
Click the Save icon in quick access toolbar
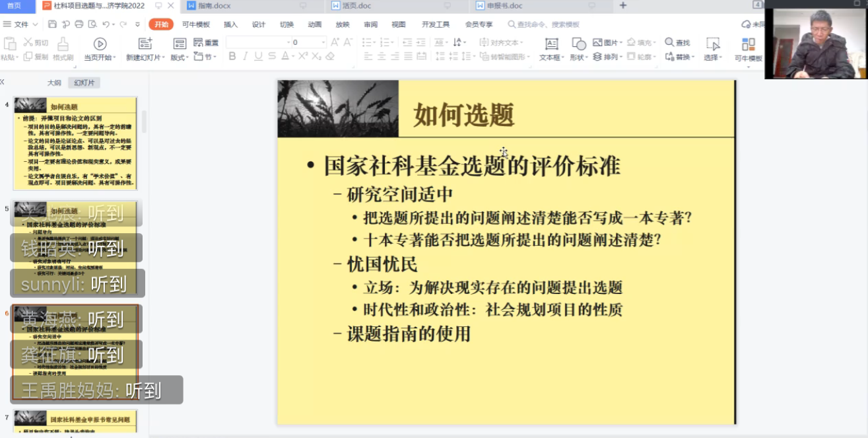point(52,24)
